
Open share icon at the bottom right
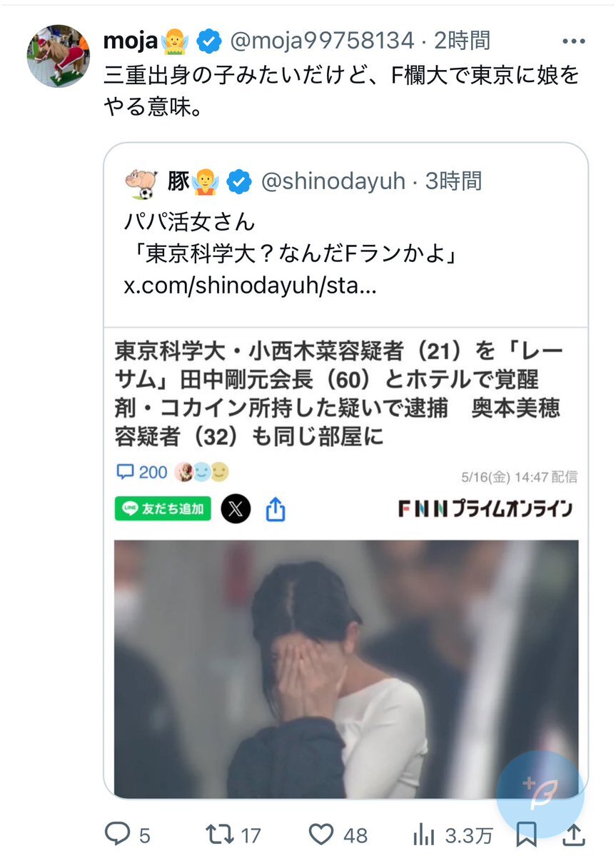pos(574,834)
